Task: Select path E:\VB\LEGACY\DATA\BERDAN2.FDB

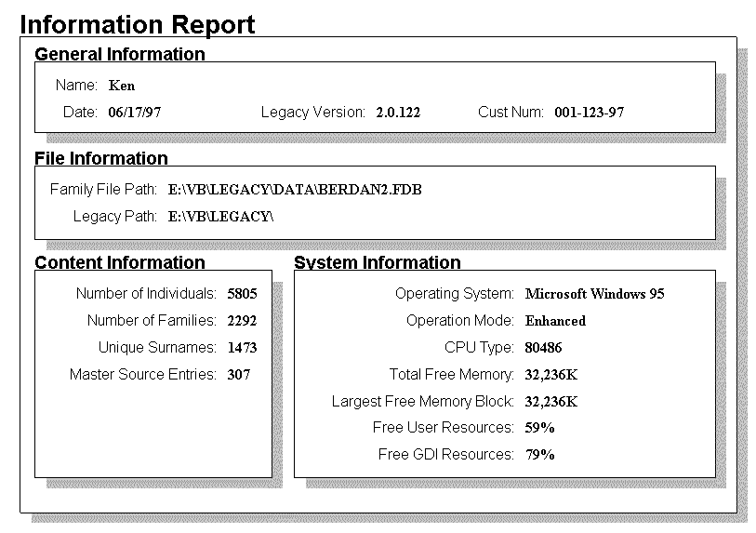Action: pyautogui.click(x=295, y=190)
